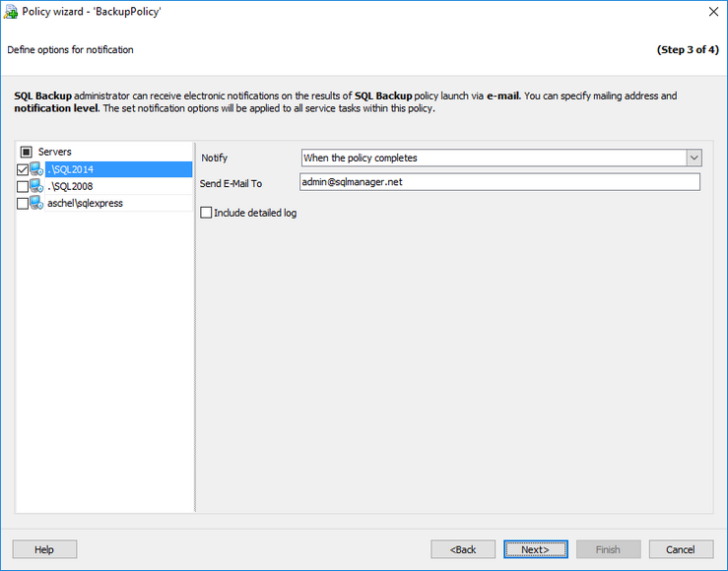
Task: Click the Cancel button
Action: (681, 549)
